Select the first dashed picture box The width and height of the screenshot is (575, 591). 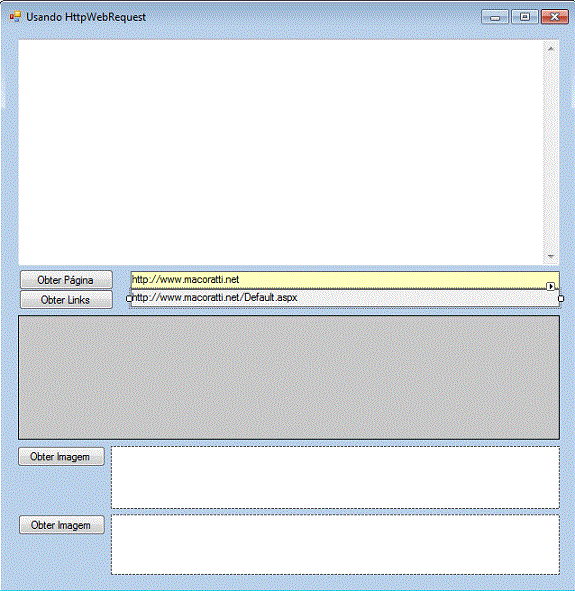pyautogui.click(x=335, y=478)
